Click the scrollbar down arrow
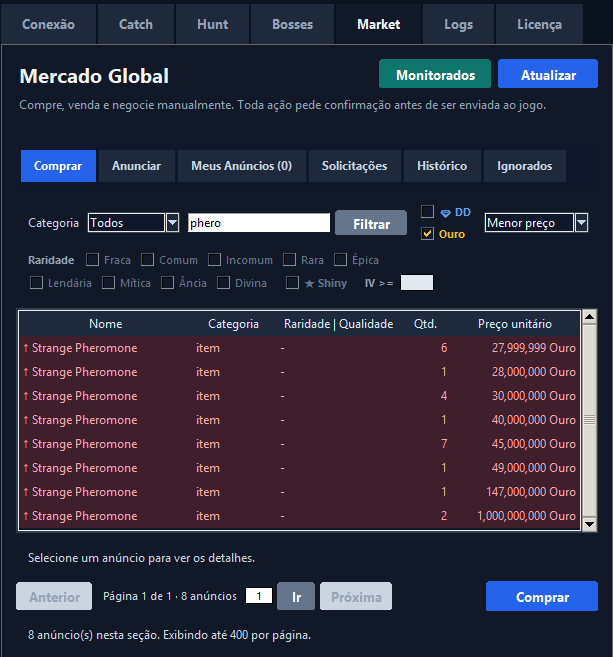This screenshot has height=657, width=613. 590,524
